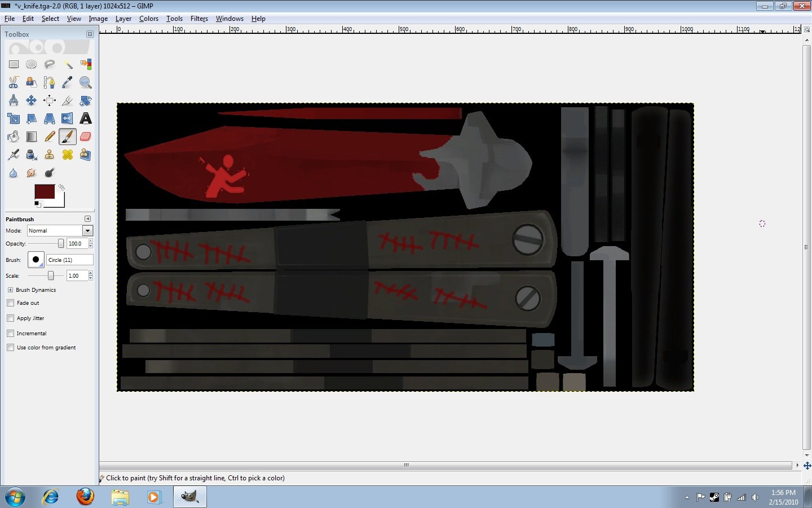Image resolution: width=812 pixels, height=508 pixels.
Task: Click the dark red foreground color swatch
Action: pos(44,191)
